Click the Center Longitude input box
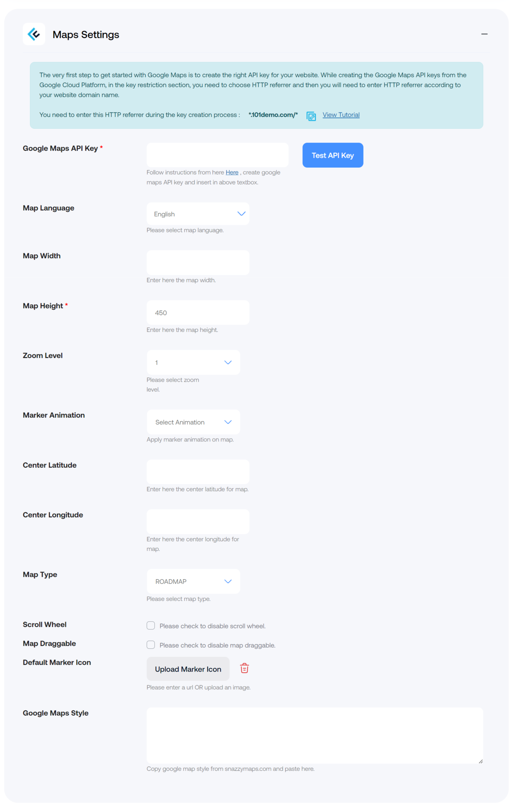 (x=197, y=521)
